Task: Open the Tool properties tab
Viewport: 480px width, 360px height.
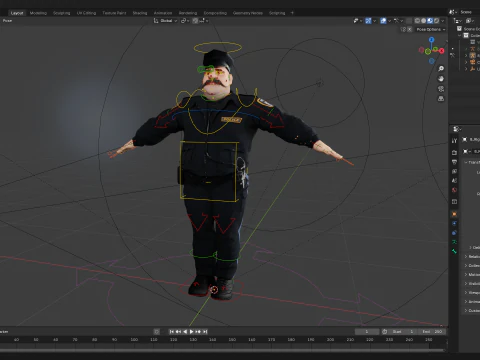Action: [454, 141]
